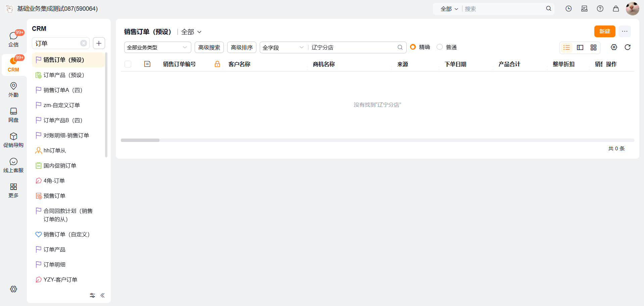Tick the select-all checkbox in table header
Screen dimensions: 644x306
[x=128, y=64]
